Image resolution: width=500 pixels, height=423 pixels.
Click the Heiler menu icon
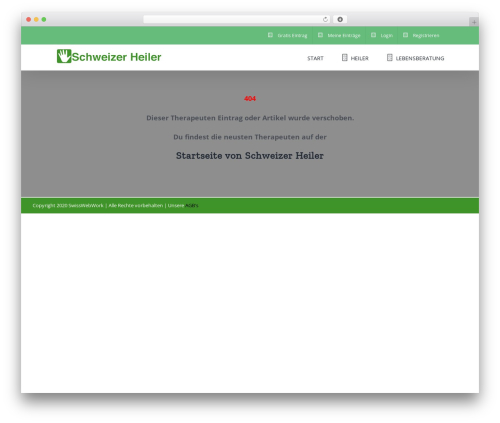coord(345,58)
